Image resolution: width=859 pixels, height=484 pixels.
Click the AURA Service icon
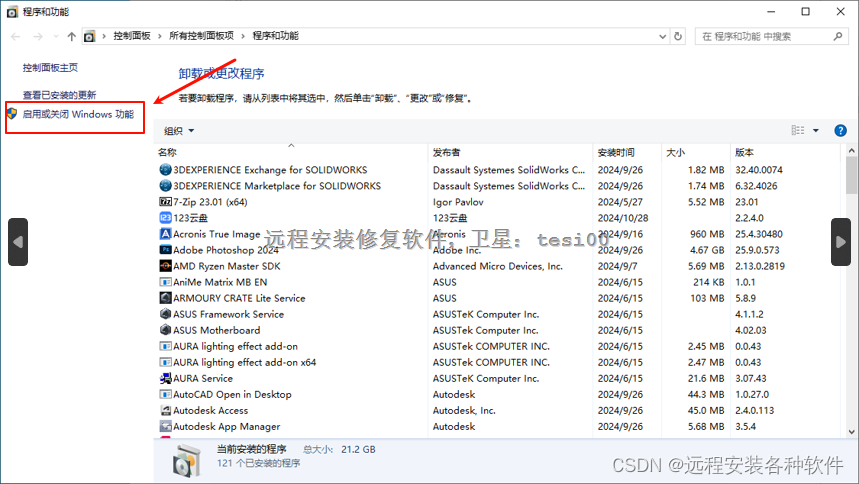(165, 378)
